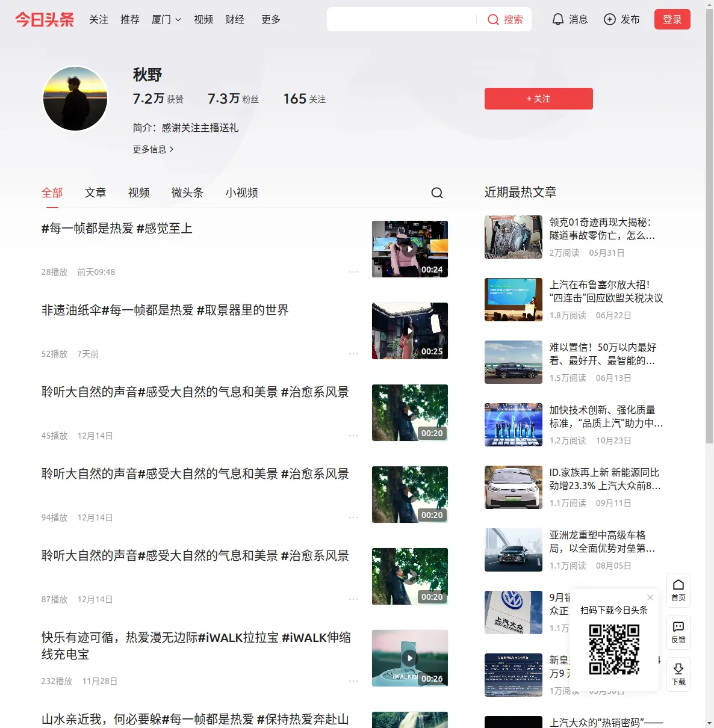Open article 加快技术创新、强化质量标准
Viewport: 714px width, 728px height.
(606, 416)
